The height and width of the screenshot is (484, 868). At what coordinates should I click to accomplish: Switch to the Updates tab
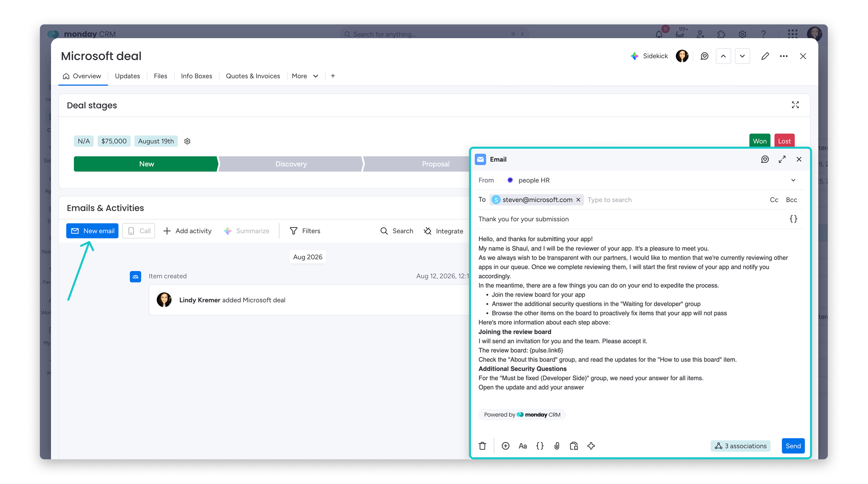coord(127,76)
